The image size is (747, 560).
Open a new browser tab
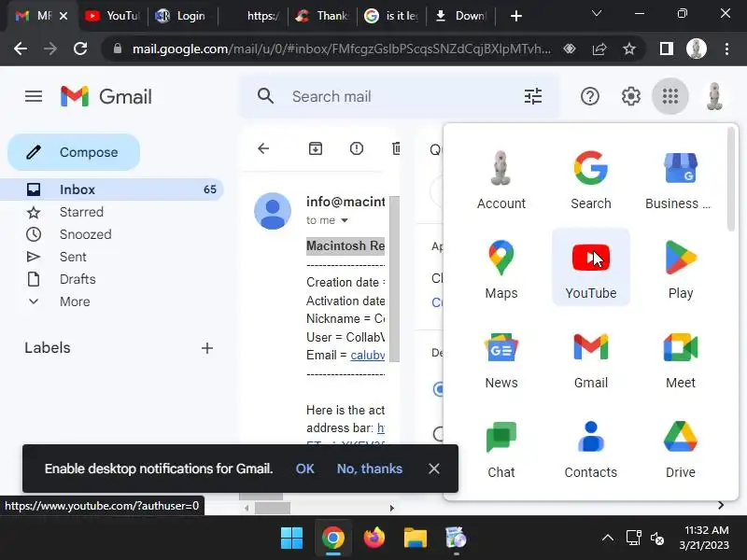point(516,16)
